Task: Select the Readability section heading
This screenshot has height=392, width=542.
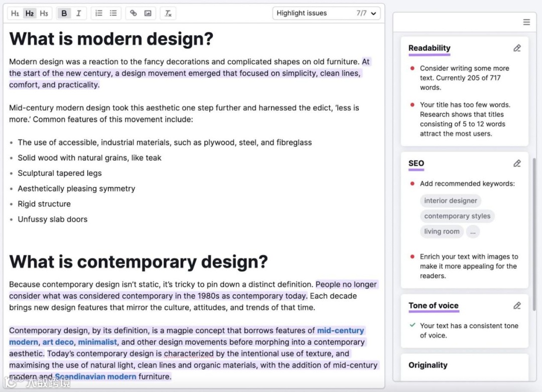Action: [x=429, y=48]
